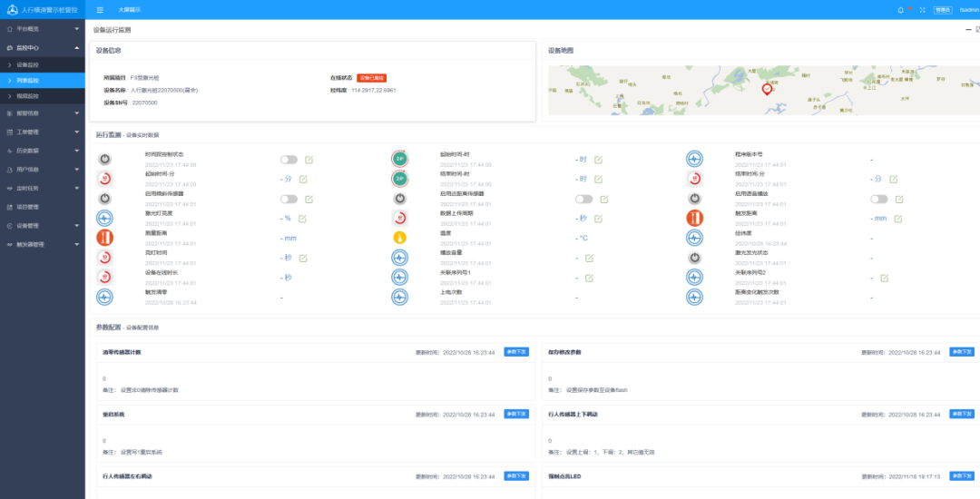Click the edit icon for 激光灯亮度
Viewport: 980px width, 499px height.
[302, 219]
